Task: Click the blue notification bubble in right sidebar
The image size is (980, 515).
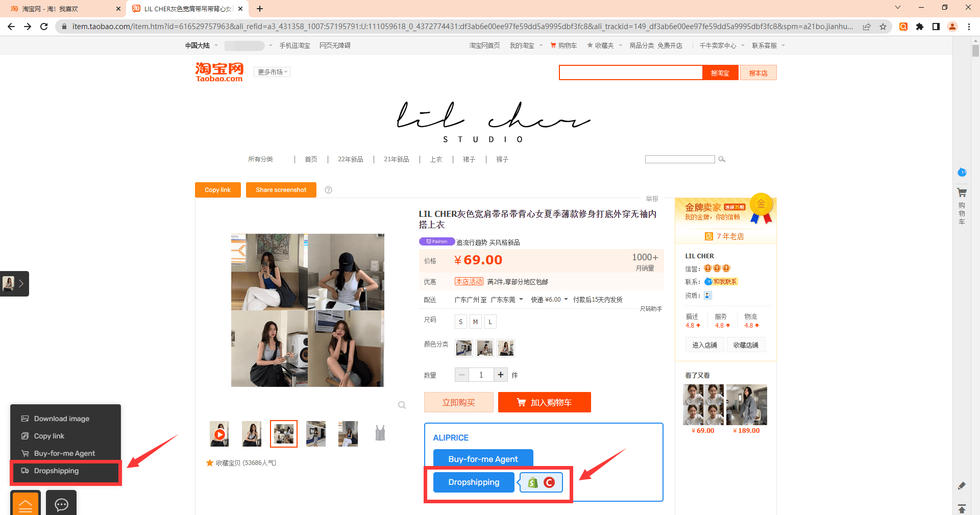Action: 962,173
